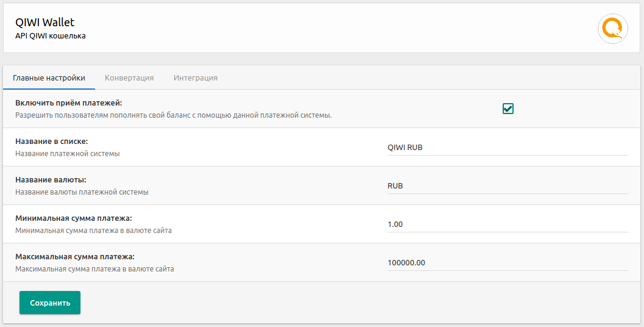Select the Главные настройки tab
Screen dimensions: 644x327
click(x=49, y=78)
